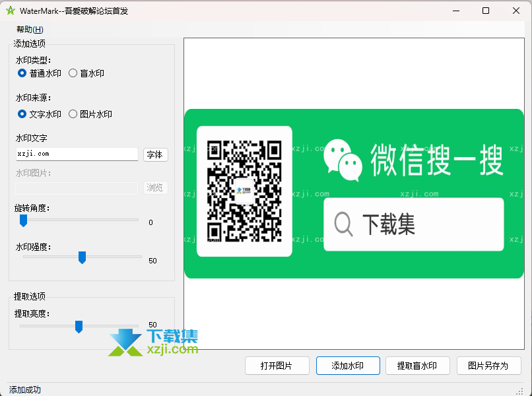The height and width of the screenshot is (396, 532).
Task: Click the 水印来源: label
Action: pyautogui.click(x=33, y=98)
